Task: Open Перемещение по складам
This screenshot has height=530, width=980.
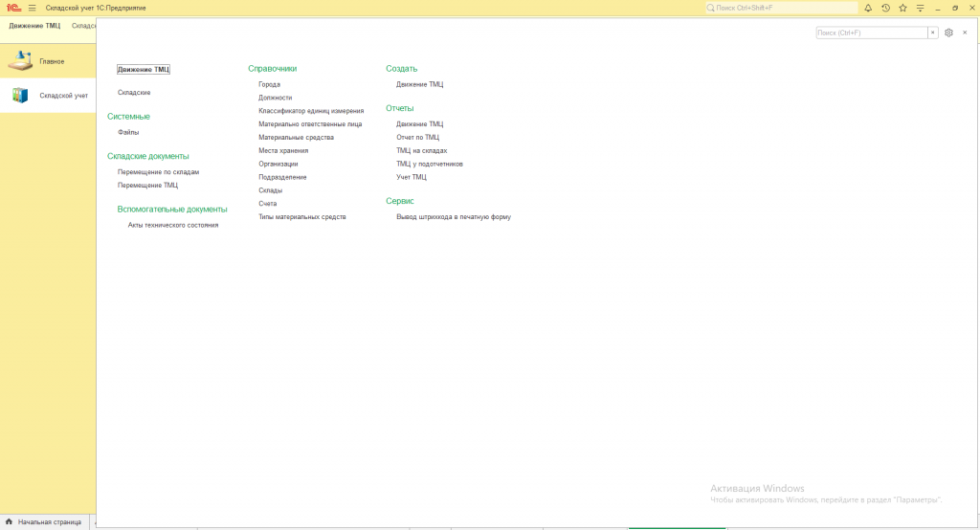Action: click(x=158, y=172)
